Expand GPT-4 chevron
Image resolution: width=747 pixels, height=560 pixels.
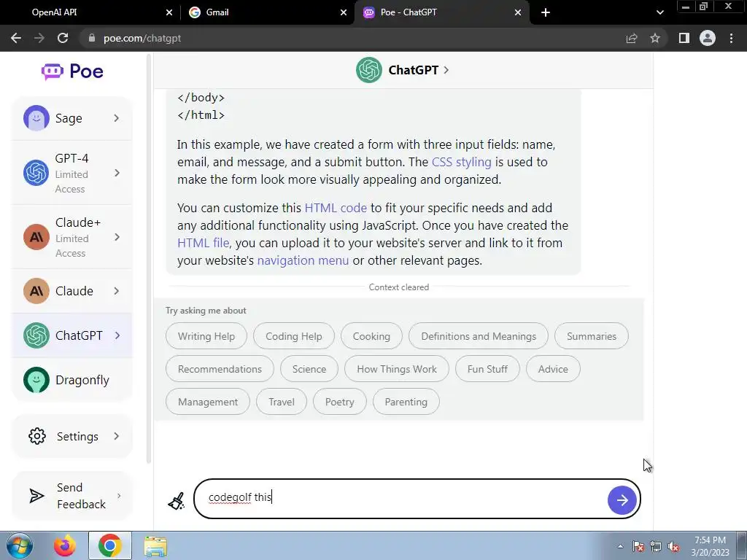tap(117, 173)
